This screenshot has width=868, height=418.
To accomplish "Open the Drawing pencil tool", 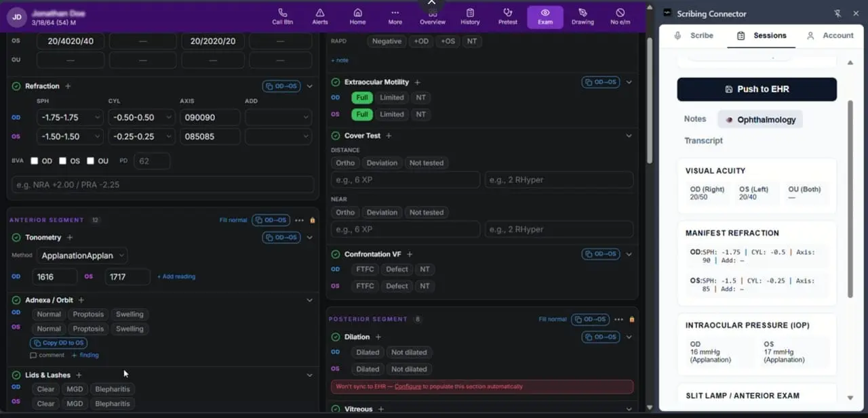I will (583, 17).
